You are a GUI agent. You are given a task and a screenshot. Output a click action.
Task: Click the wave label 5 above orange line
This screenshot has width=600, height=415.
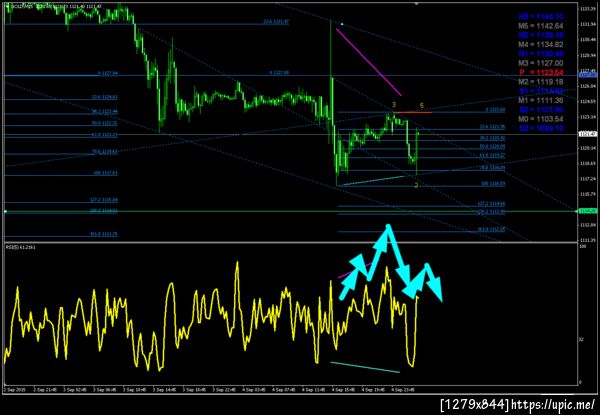pyautogui.click(x=422, y=105)
